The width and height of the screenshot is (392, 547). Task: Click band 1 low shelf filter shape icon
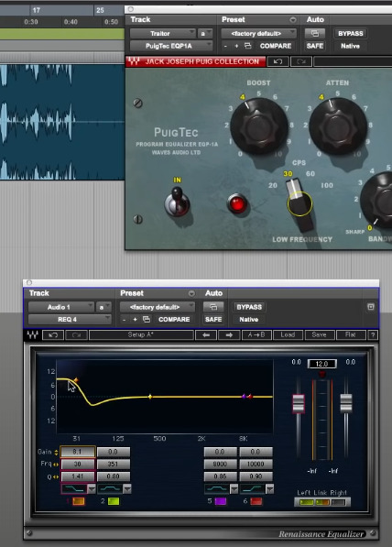coord(74,489)
